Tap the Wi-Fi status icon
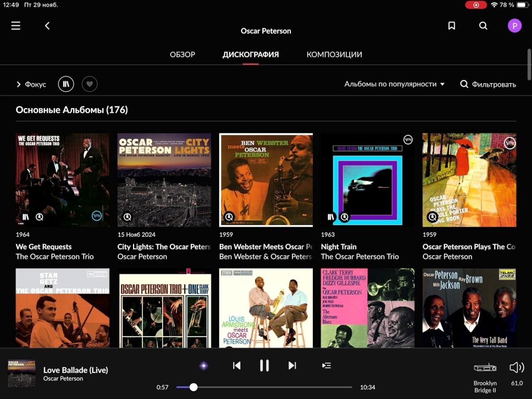The height and width of the screenshot is (399, 532). pos(494,5)
